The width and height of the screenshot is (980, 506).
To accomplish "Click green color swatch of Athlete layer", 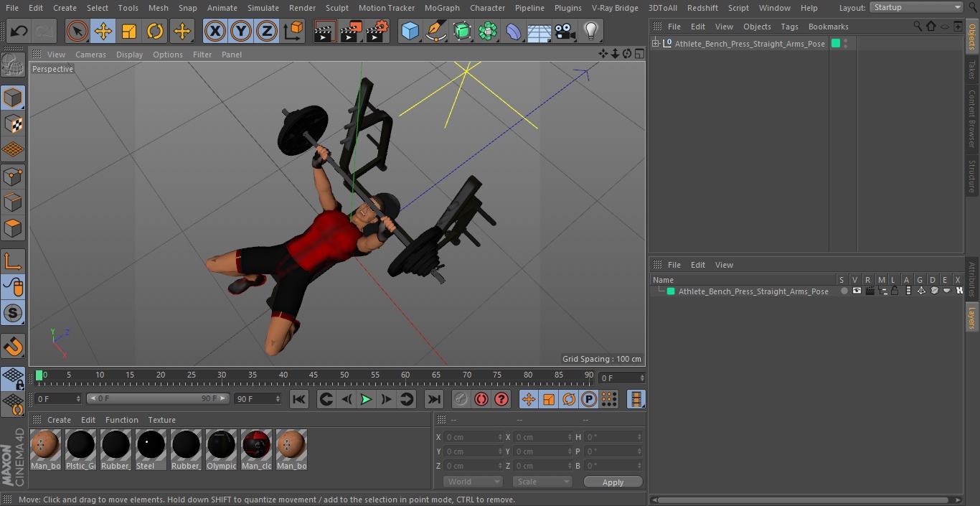I will point(671,291).
